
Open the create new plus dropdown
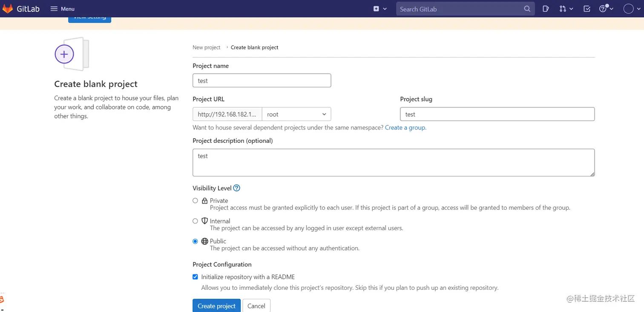tap(380, 9)
